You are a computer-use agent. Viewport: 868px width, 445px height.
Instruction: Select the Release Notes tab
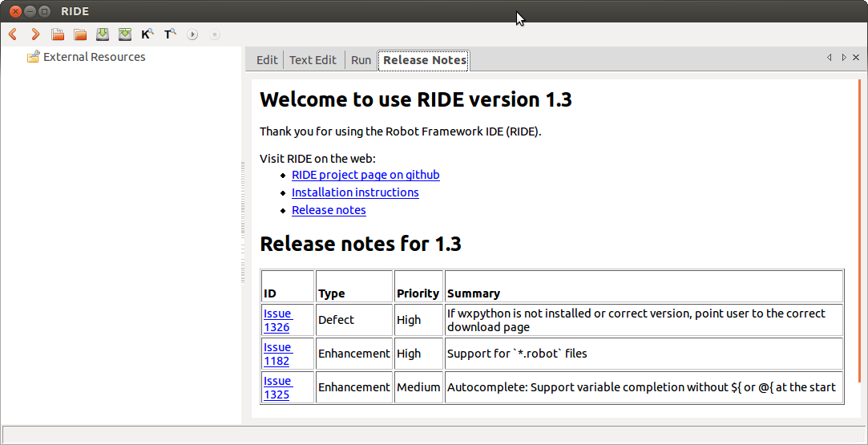424,60
